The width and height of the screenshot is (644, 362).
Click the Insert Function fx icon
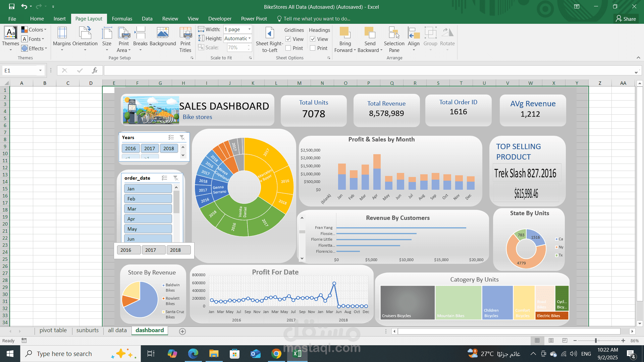[95, 70]
